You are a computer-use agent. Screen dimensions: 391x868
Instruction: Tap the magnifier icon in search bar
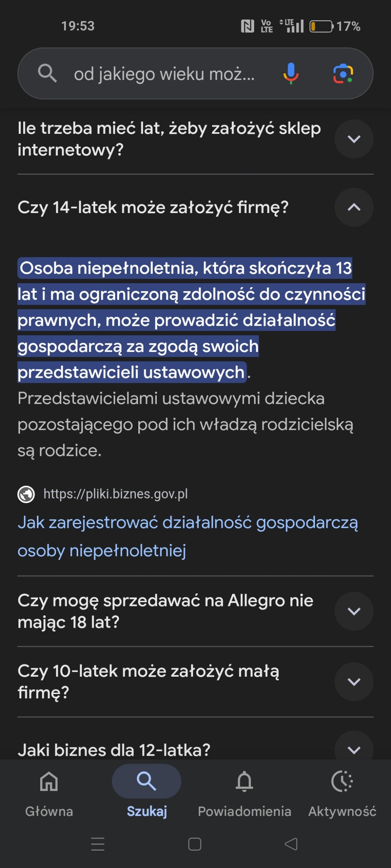pyautogui.click(x=48, y=73)
